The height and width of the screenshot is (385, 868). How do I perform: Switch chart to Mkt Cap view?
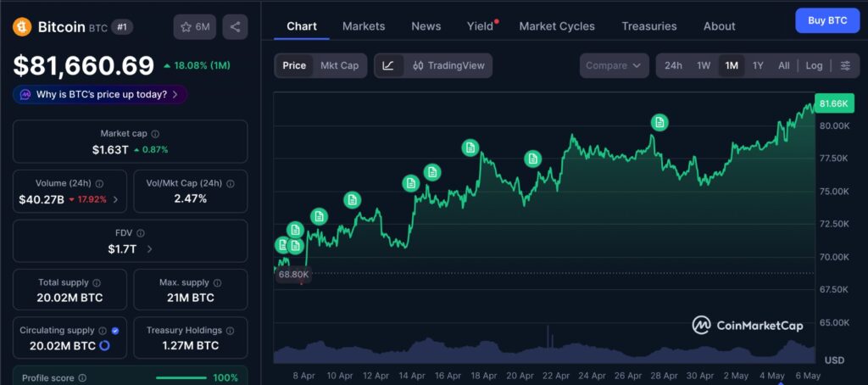[339, 65]
